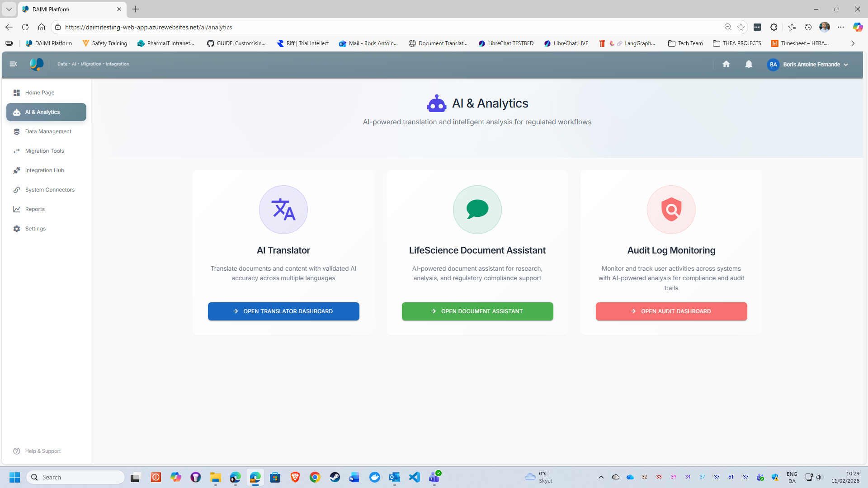Go to Data Management in sidebar
868x488 pixels.
[48, 131]
